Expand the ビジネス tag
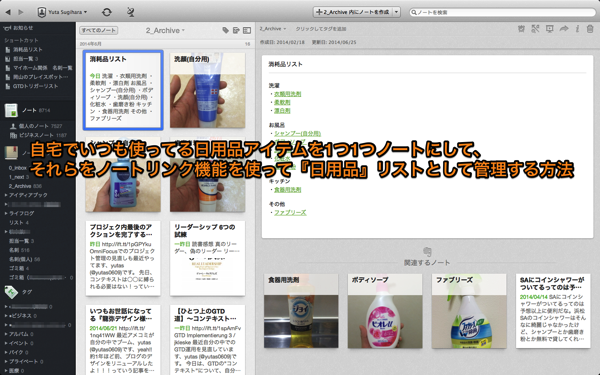This screenshot has height=375, width=600. point(6,316)
